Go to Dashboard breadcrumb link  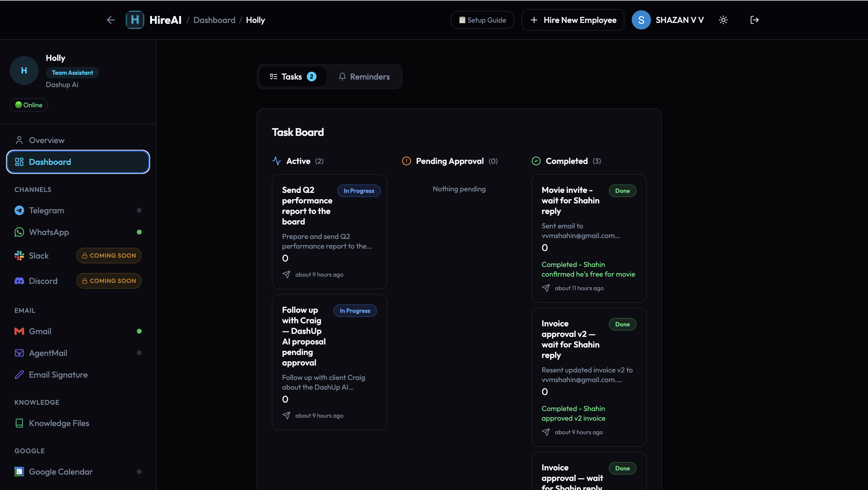click(x=214, y=20)
